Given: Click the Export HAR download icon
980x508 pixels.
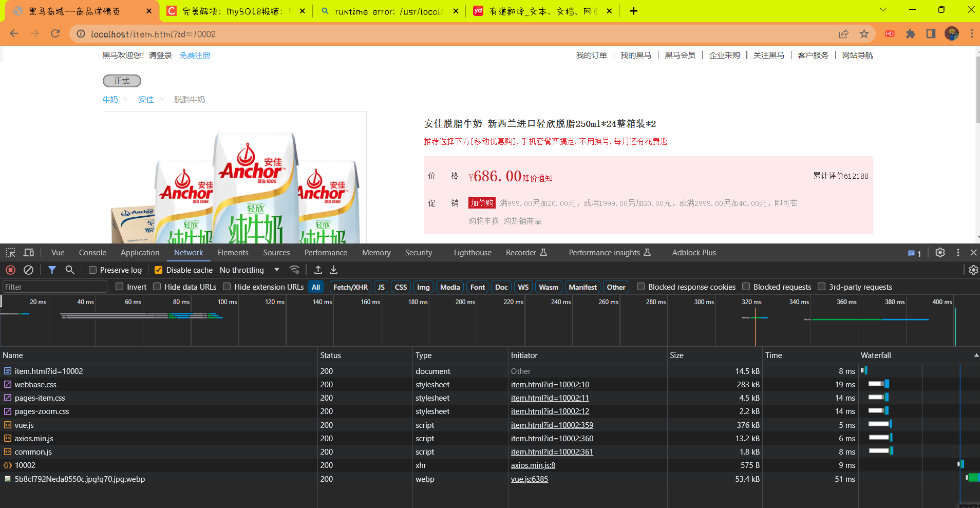Looking at the screenshot, I should click(x=333, y=270).
